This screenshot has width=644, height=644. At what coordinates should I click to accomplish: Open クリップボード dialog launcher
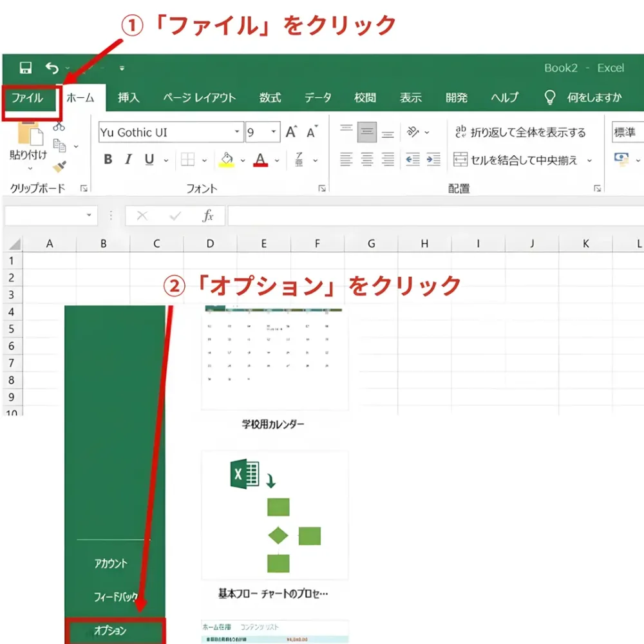click(x=84, y=189)
